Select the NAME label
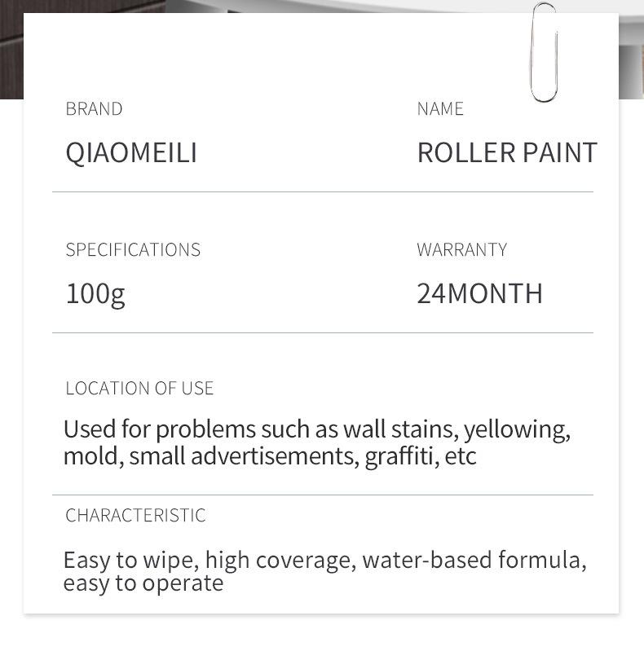This screenshot has height=651, width=644. [440, 109]
